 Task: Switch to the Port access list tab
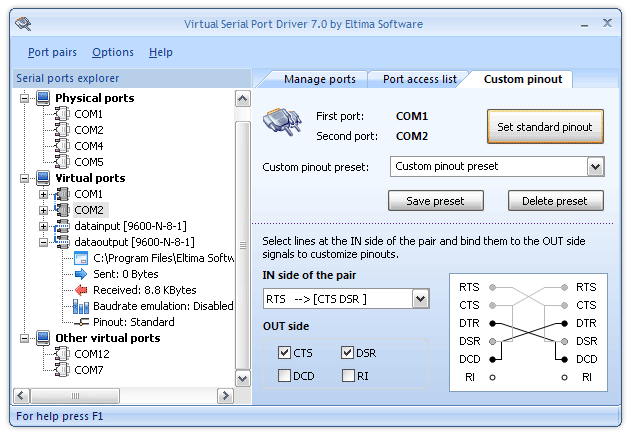(419, 79)
